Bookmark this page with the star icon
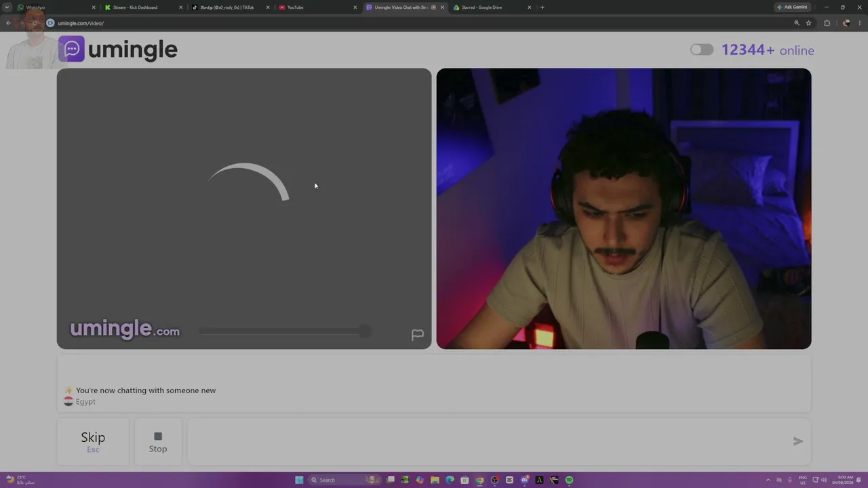This screenshot has width=868, height=488. [808, 23]
